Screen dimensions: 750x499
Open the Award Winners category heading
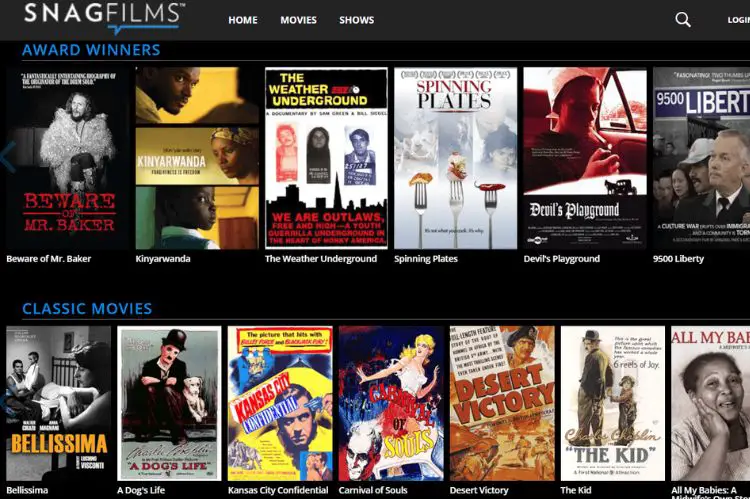click(91, 50)
